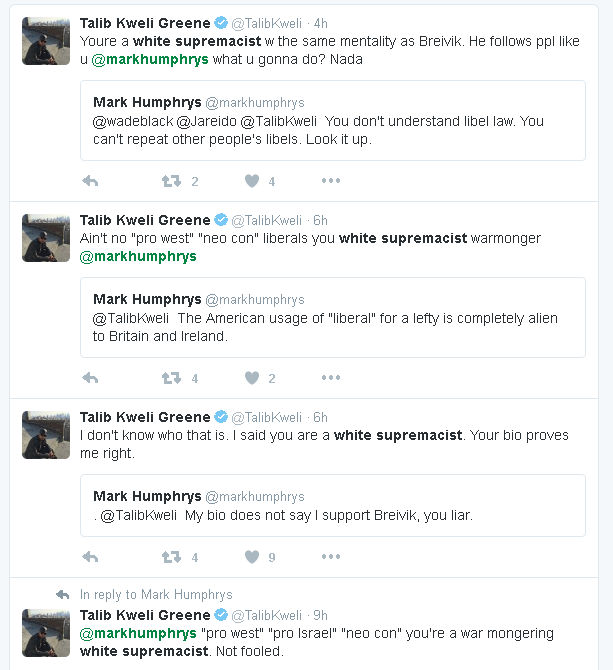The width and height of the screenshot is (613, 670).
Task: Click the reply arrow beside "In reply to"
Action: click(63, 594)
